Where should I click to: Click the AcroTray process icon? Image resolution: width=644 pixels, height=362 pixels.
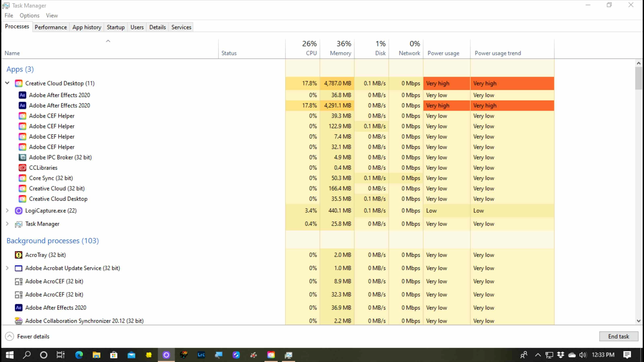(19, 255)
